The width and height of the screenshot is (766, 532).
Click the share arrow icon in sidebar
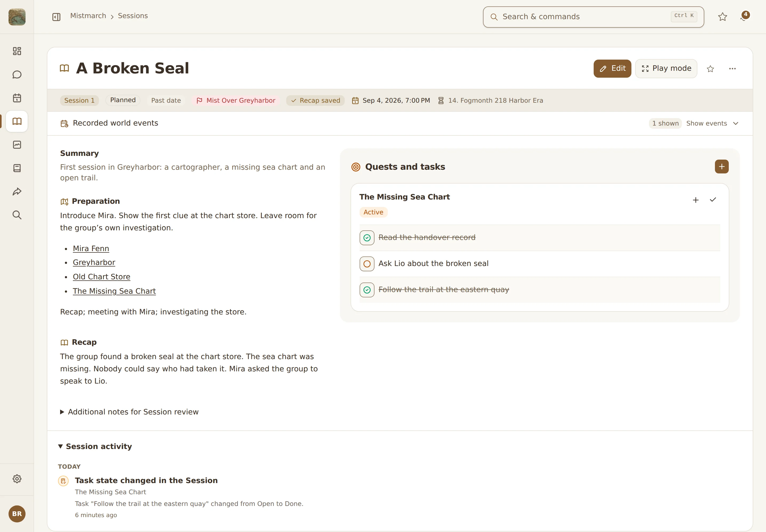(x=17, y=192)
